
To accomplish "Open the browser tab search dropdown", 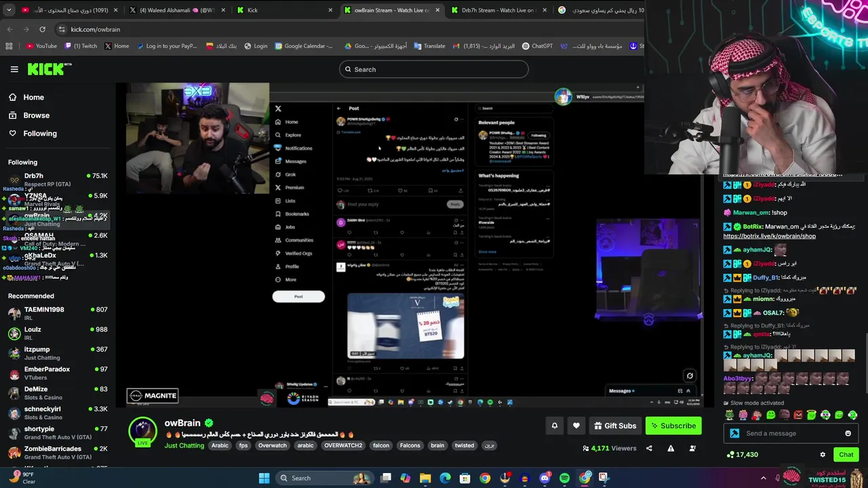I will 10,10.
